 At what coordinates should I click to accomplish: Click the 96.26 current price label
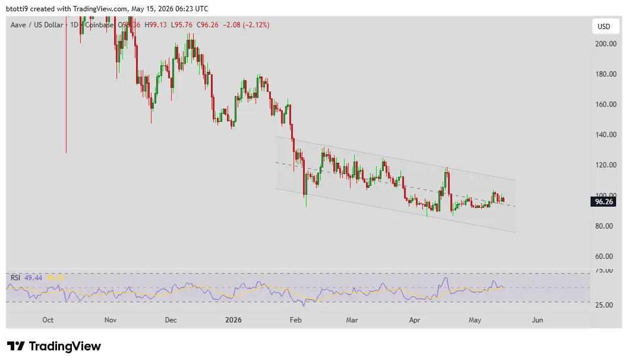pyautogui.click(x=604, y=201)
